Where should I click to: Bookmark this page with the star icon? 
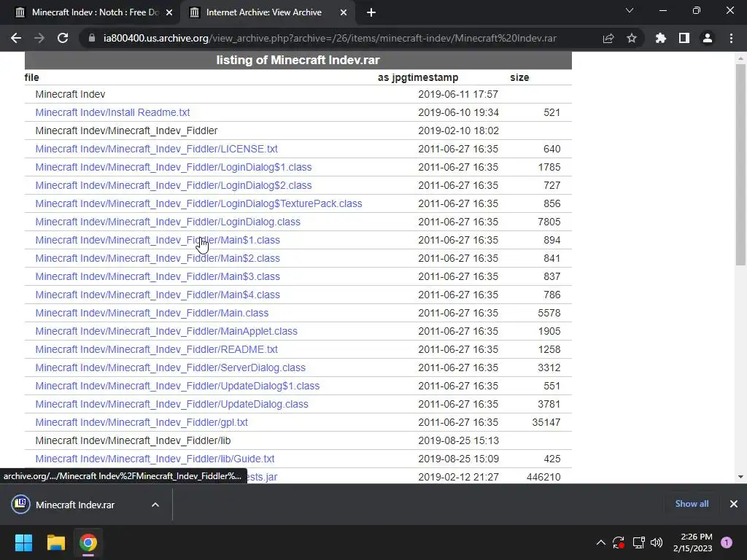pyautogui.click(x=632, y=38)
